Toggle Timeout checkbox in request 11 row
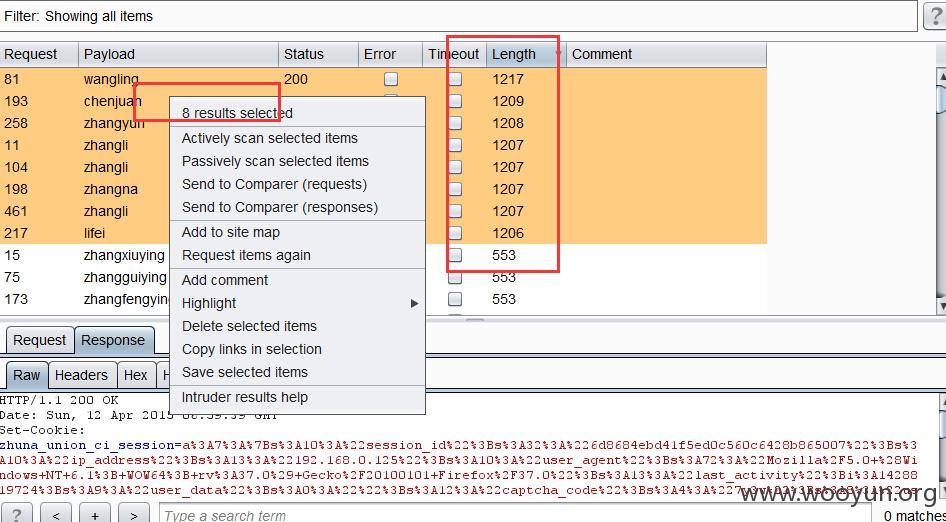 [x=455, y=145]
